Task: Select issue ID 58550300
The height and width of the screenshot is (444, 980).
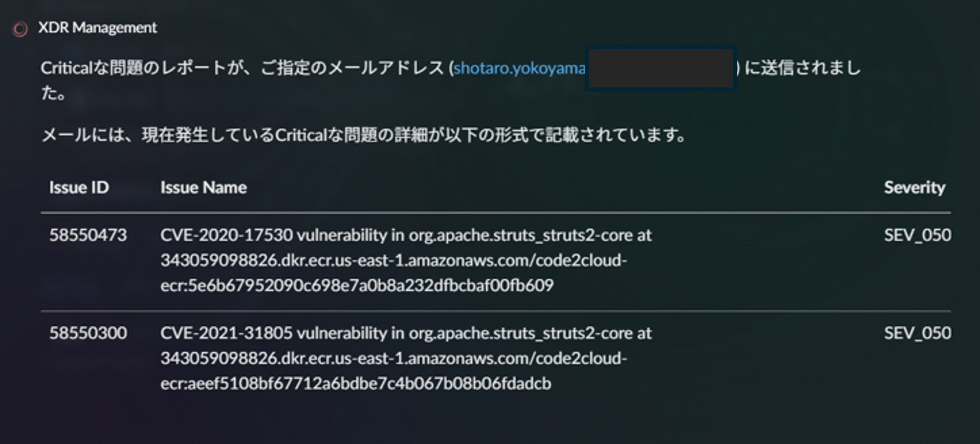Action: pos(87,333)
